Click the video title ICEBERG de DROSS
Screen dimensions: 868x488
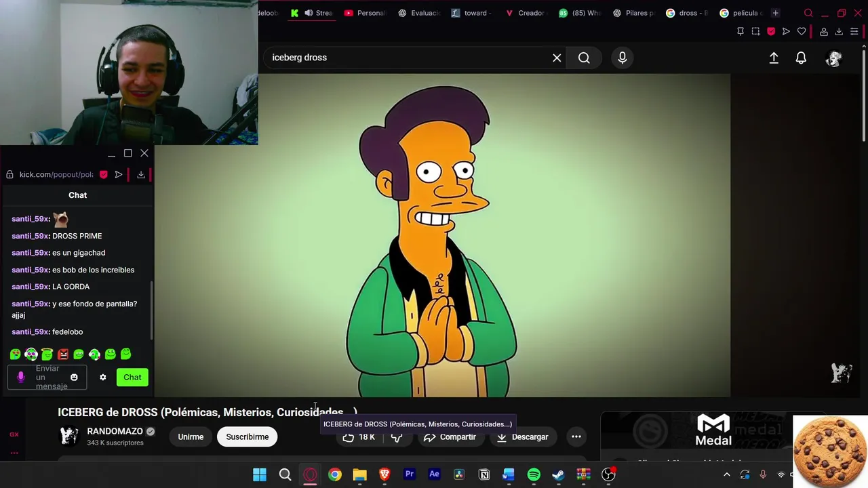[x=207, y=412]
